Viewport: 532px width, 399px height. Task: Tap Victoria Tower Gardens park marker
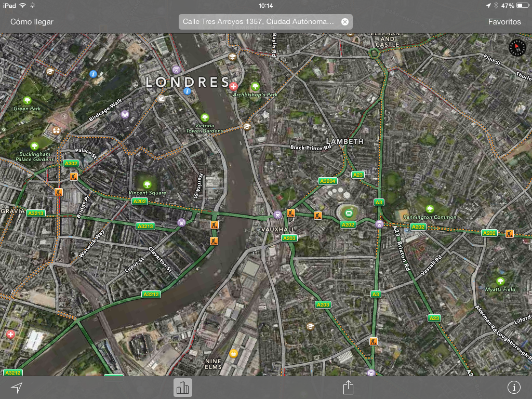[205, 117]
